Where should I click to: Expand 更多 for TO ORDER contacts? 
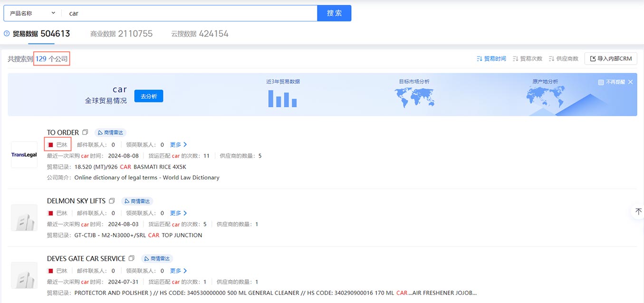[179, 144]
